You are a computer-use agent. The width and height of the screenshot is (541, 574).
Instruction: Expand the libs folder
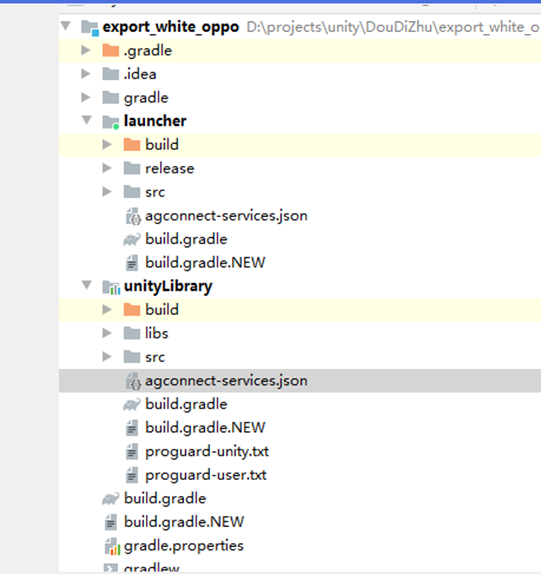coord(107,333)
